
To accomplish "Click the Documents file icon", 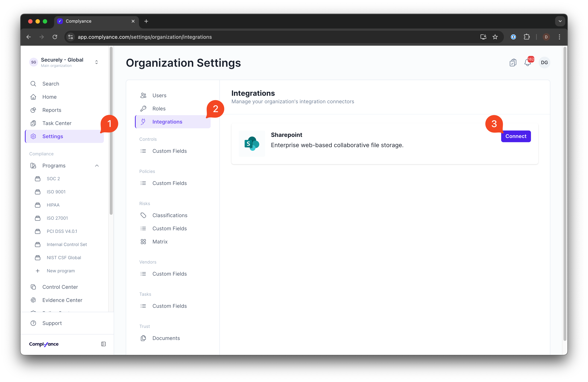I will coord(143,338).
